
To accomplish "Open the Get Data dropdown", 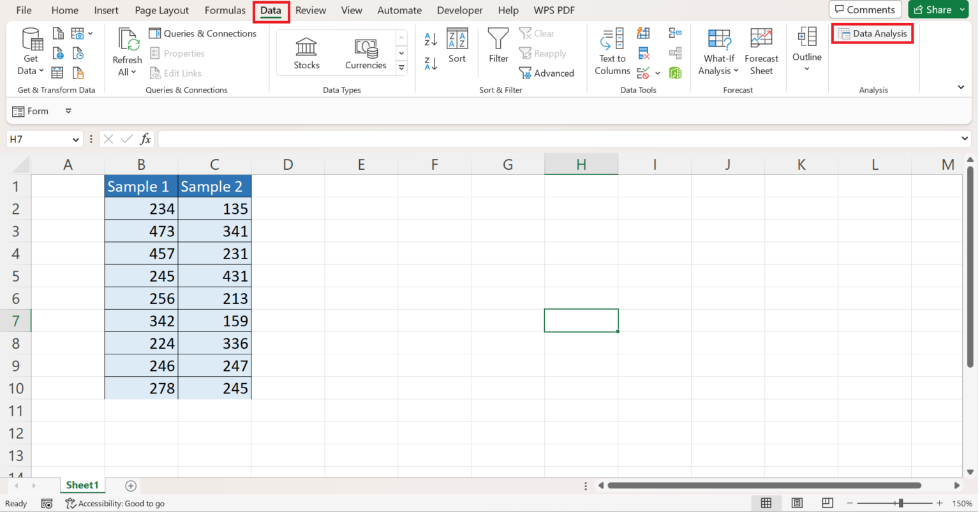I will click(x=29, y=51).
